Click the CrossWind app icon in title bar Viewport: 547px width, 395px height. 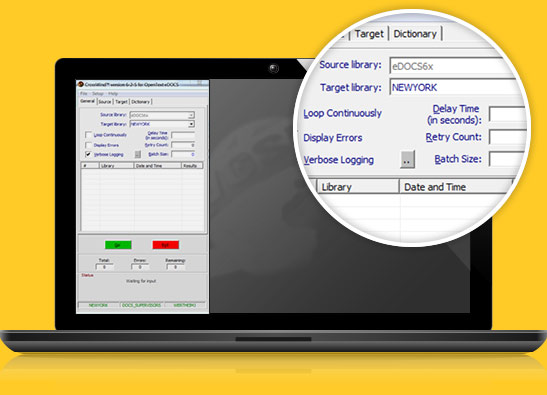coord(81,84)
